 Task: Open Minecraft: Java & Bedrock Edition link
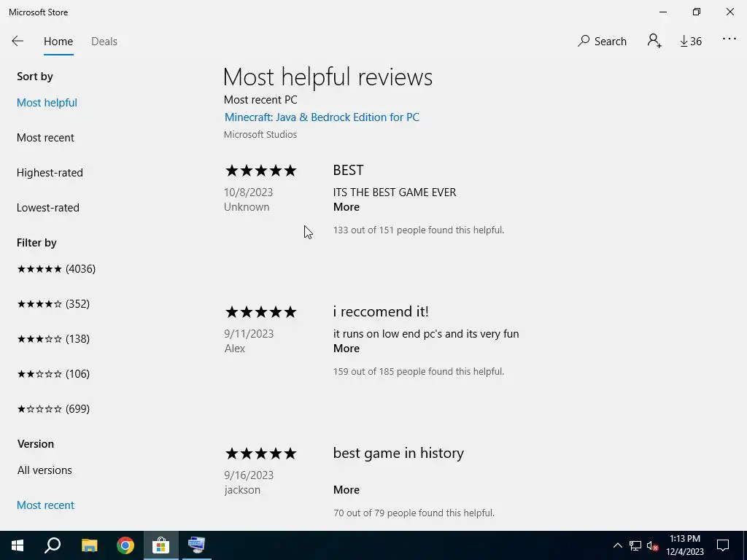322,117
